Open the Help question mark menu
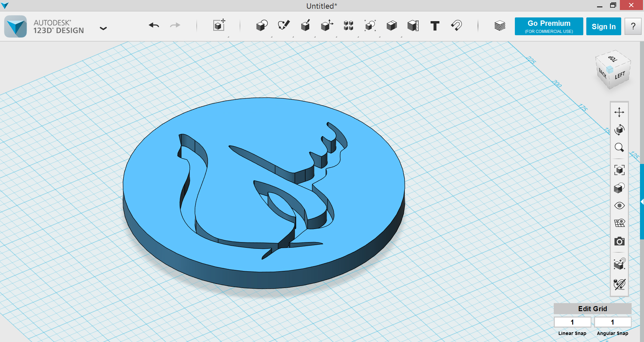This screenshot has width=644, height=342. point(633,26)
